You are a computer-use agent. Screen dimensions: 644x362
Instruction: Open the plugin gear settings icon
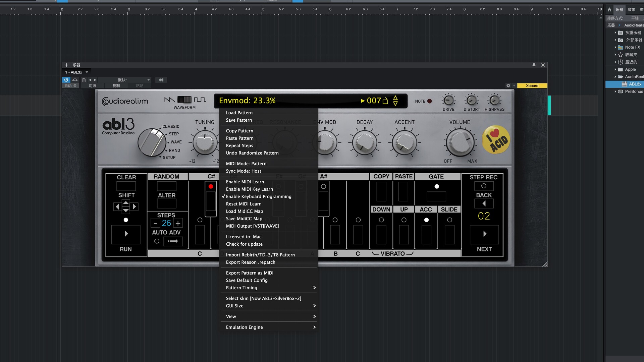point(508,86)
